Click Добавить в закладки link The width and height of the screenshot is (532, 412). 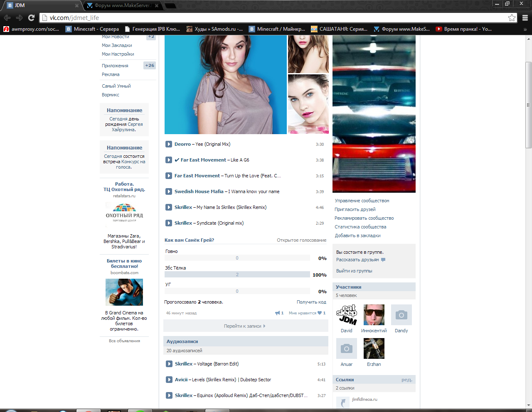click(x=357, y=235)
